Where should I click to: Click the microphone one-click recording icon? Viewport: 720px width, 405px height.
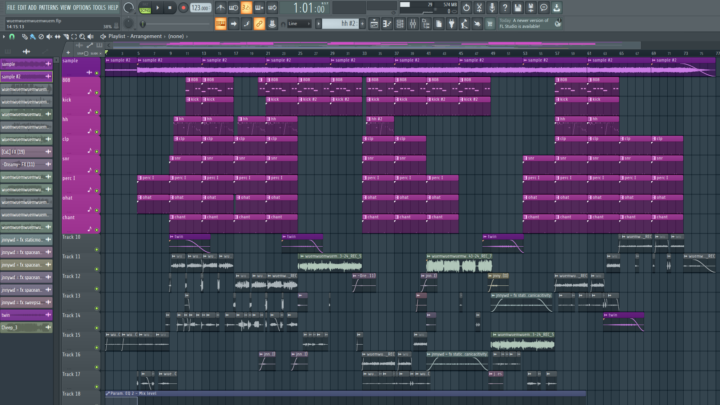coord(492,8)
